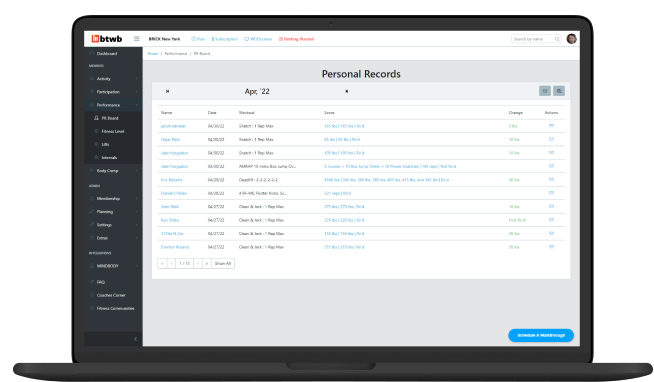
Task: Open the Lifts sidebar item
Action: coord(105,144)
